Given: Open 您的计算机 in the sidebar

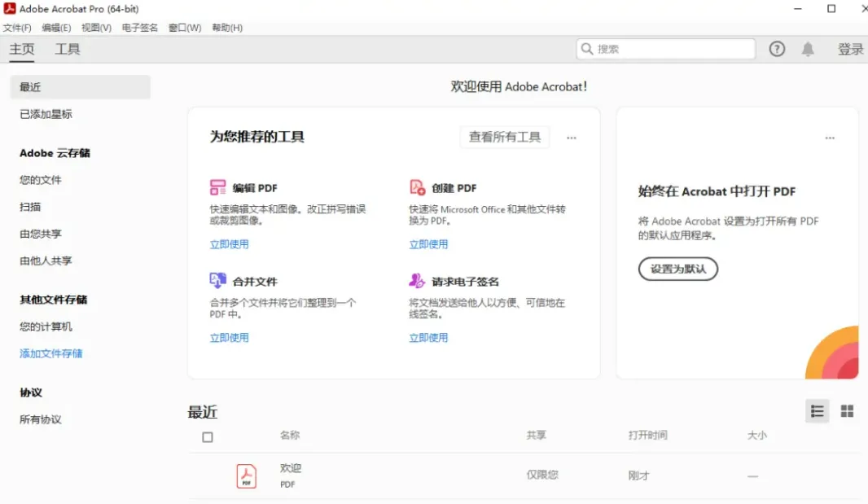Looking at the screenshot, I should coord(46,327).
